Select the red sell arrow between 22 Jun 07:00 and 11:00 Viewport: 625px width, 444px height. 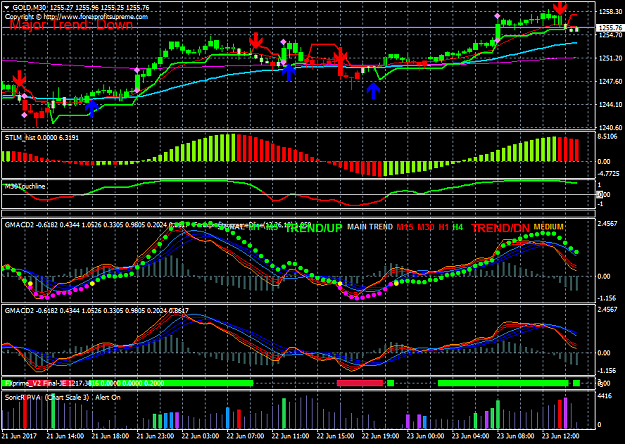pyautogui.click(x=256, y=41)
